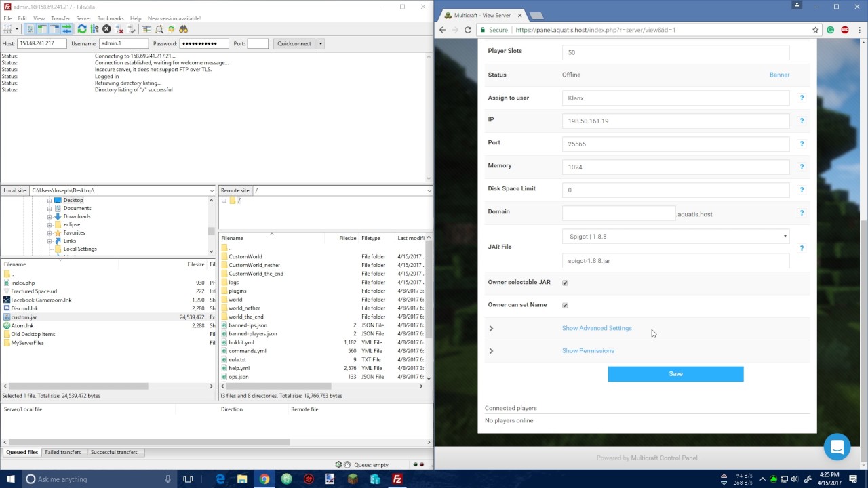
Task: Click the Player Slots input field
Action: [675, 52]
